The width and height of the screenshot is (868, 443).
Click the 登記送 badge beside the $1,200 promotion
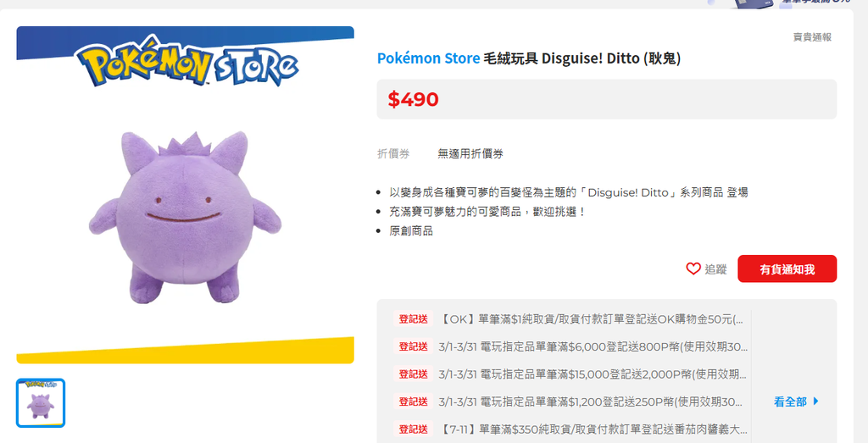pos(413,401)
